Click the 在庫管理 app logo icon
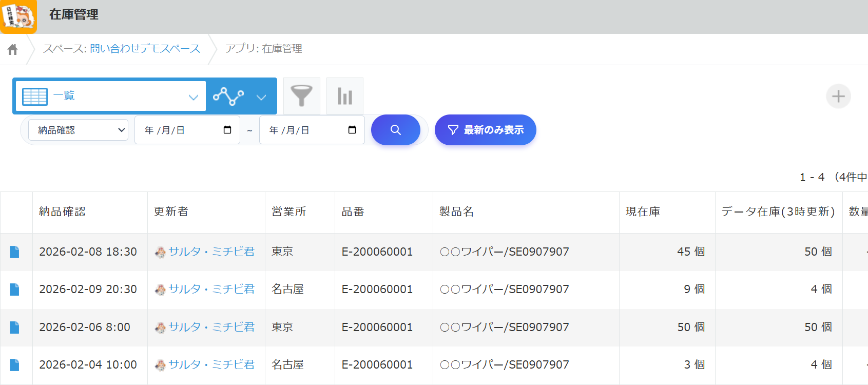This screenshot has width=868, height=385. (x=18, y=16)
